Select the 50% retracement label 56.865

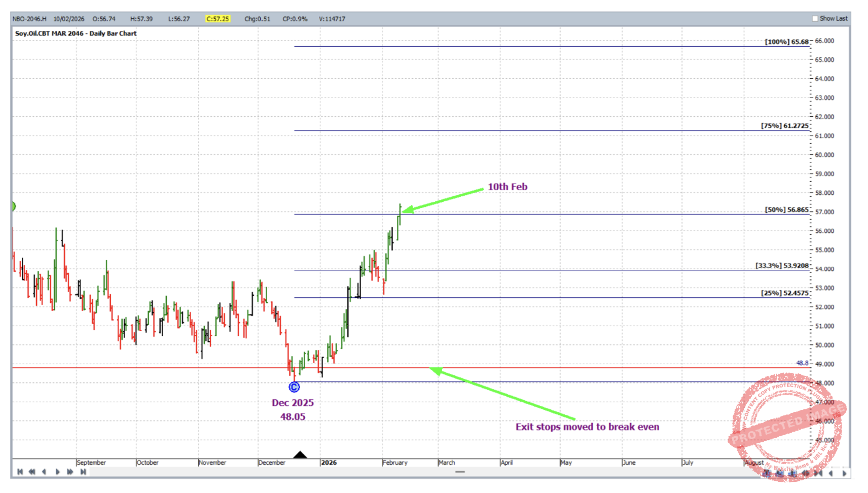click(x=786, y=209)
